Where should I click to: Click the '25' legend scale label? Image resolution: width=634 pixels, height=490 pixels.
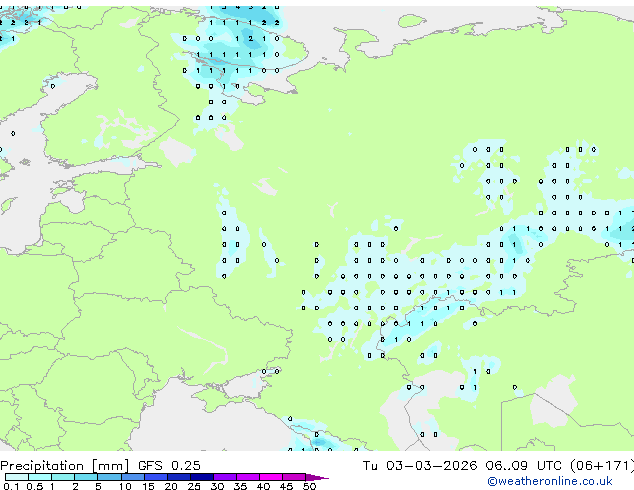coord(194,486)
